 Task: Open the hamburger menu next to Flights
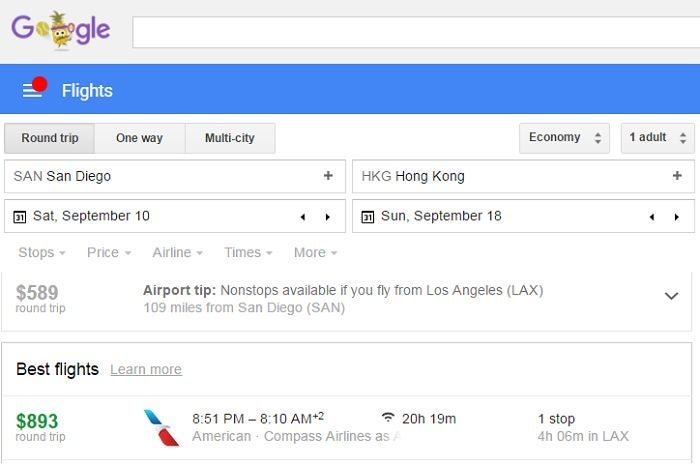point(32,90)
